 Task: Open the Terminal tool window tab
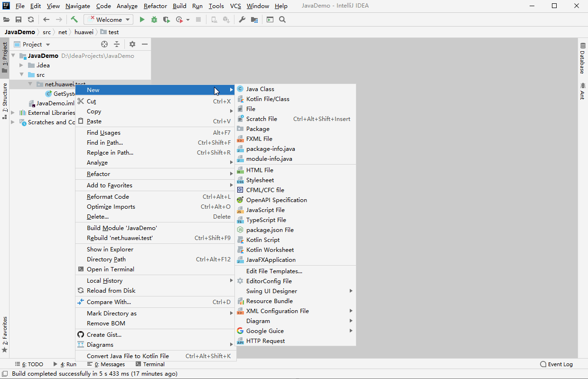[x=150, y=364]
